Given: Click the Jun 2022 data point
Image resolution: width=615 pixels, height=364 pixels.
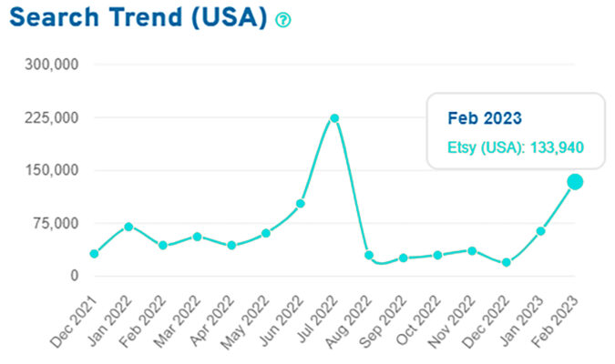Looking at the screenshot, I should 301,204.
